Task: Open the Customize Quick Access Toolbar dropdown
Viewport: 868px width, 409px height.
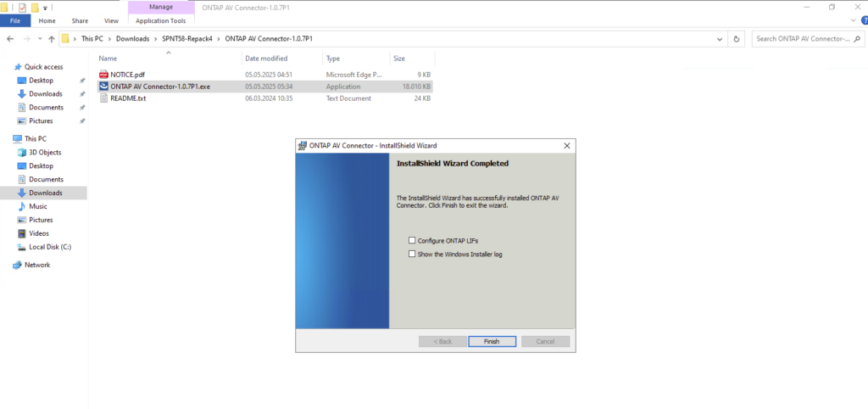Action: tap(45, 8)
